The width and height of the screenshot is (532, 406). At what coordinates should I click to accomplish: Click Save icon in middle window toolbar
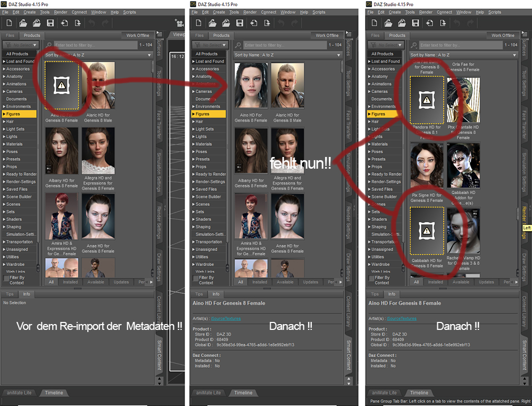point(239,23)
